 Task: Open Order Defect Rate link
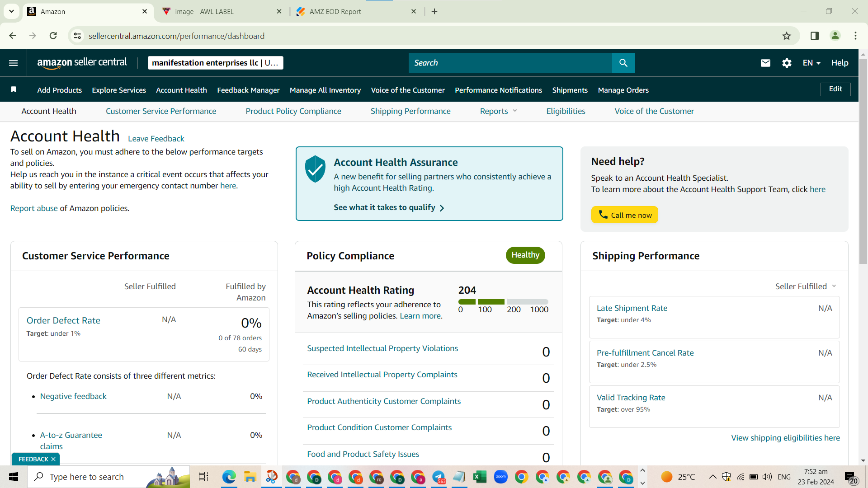[x=63, y=320]
